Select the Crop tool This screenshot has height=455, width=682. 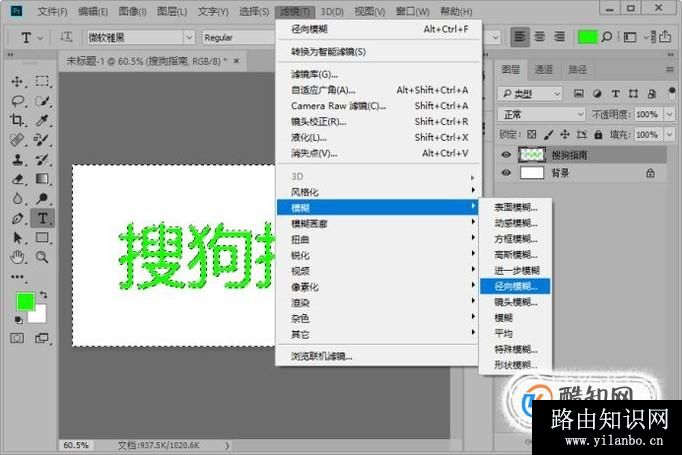(17, 120)
